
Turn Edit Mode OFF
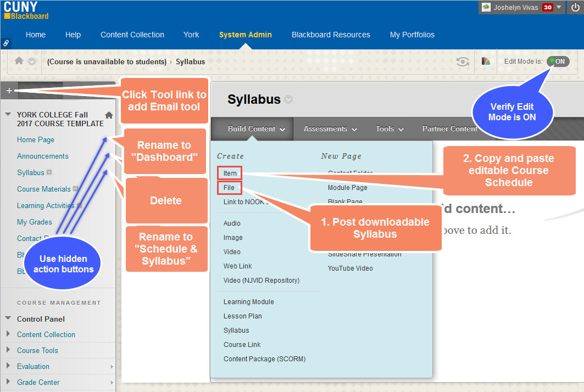[558, 61]
